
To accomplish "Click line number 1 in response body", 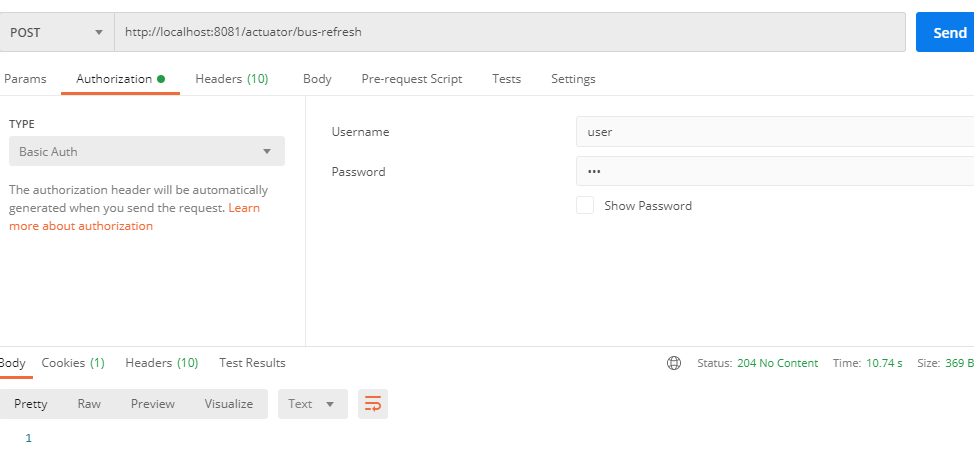I will coord(28,439).
